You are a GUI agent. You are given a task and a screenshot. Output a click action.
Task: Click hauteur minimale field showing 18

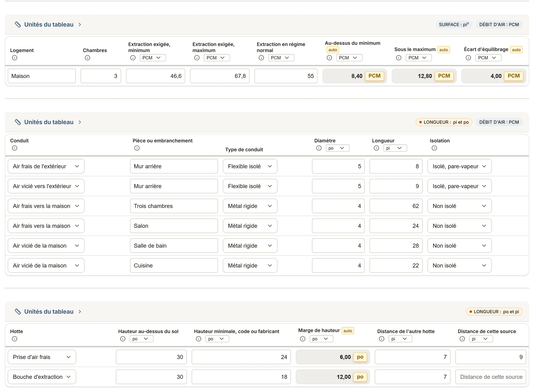pos(241,377)
